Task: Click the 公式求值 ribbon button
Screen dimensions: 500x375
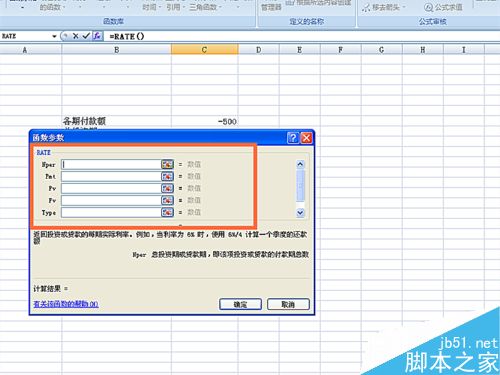Action: (x=443, y=7)
